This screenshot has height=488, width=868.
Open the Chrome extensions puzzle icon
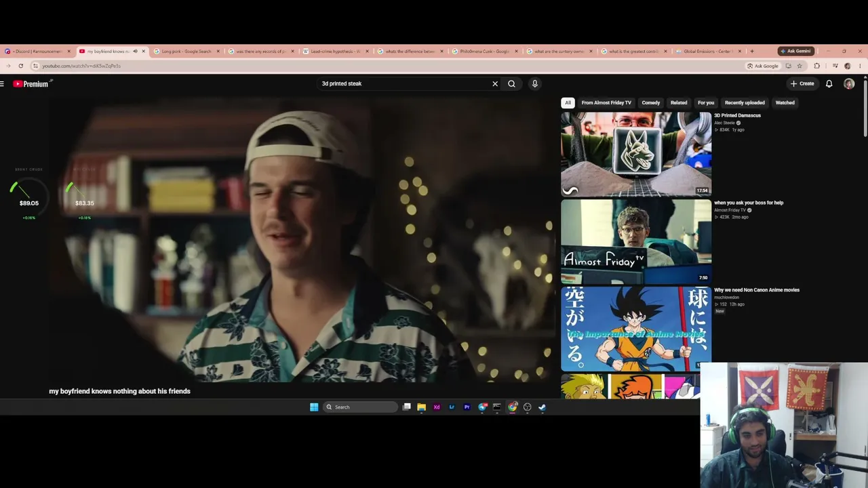[816, 66]
